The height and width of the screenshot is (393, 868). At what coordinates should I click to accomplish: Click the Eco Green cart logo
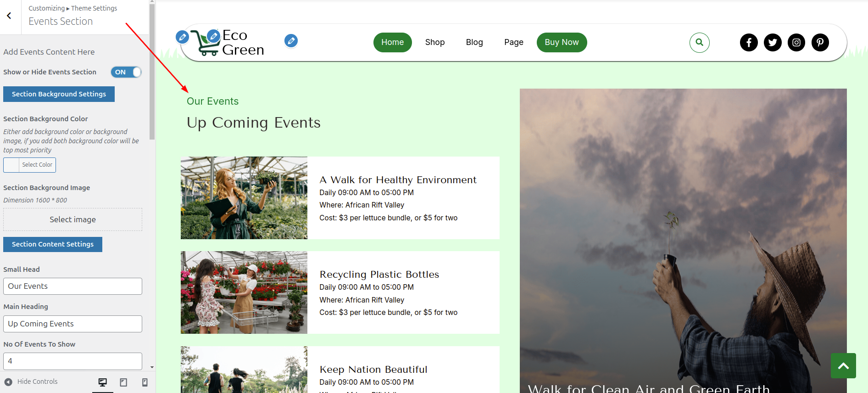(205, 43)
